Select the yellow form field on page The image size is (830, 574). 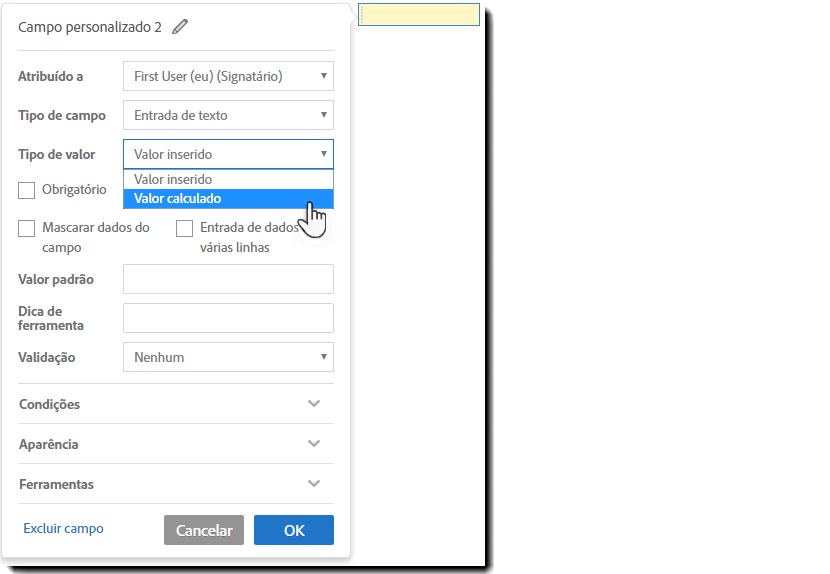(419, 15)
